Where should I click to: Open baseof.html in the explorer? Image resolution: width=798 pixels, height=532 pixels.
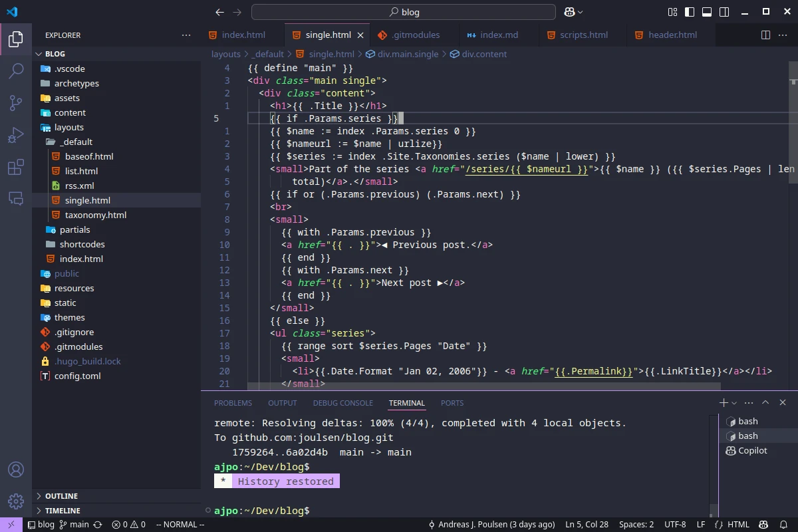click(116, 156)
